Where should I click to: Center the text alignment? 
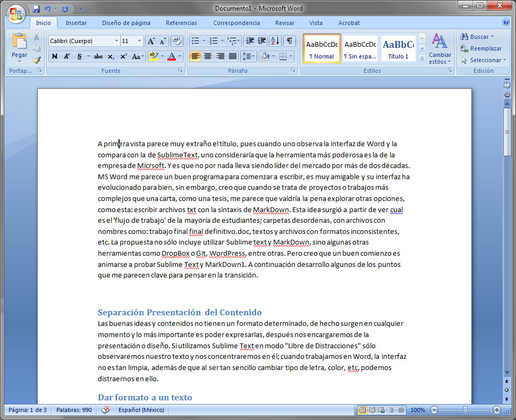pyautogui.click(x=208, y=56)
